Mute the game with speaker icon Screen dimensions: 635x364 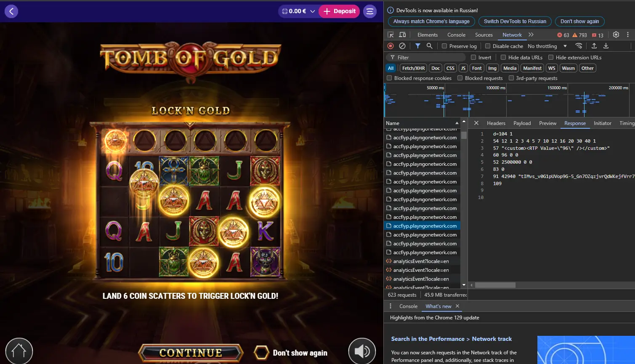(362, 351)
